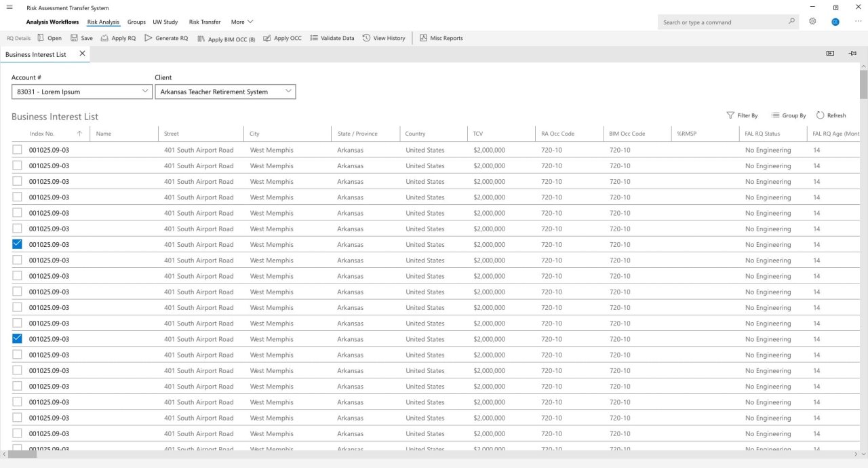Uncheck the upper checked row checkbox

18,244
